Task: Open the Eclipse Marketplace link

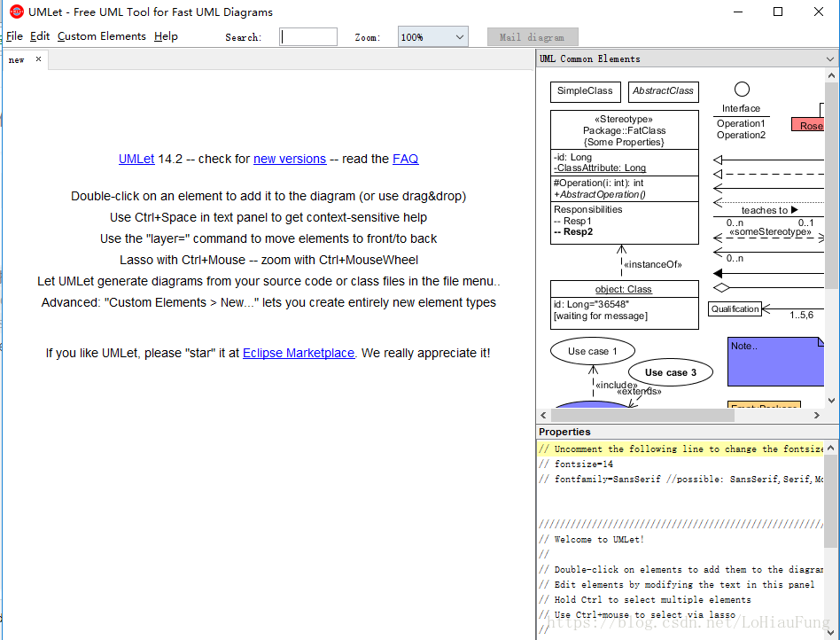Action: [299, 353]
